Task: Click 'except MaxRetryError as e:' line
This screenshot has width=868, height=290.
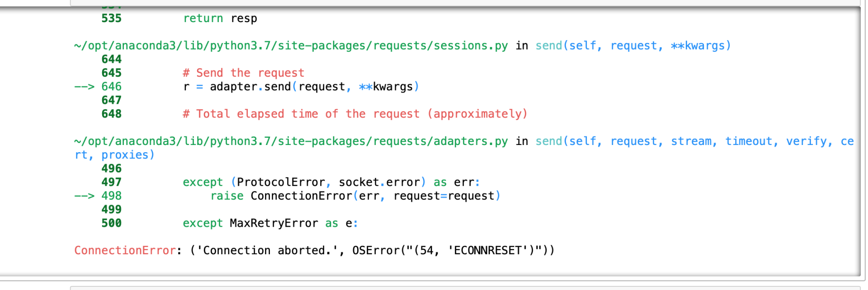Action: coord(270,224)
